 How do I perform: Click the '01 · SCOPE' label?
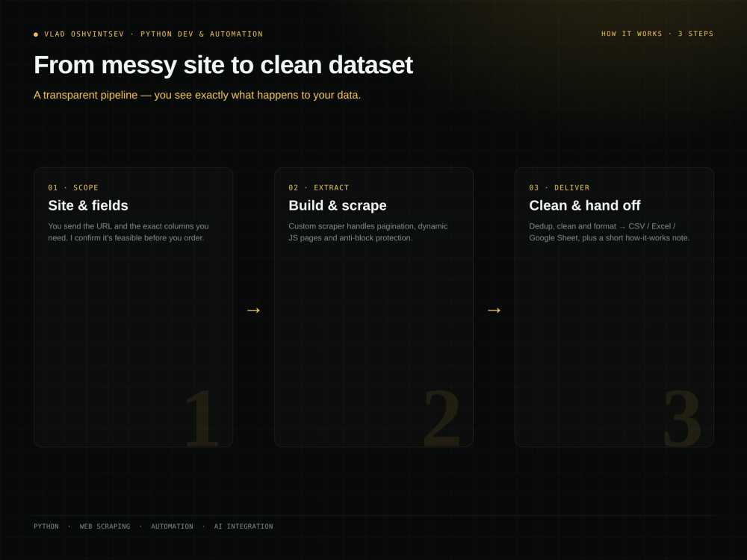[x=73, y=187]
